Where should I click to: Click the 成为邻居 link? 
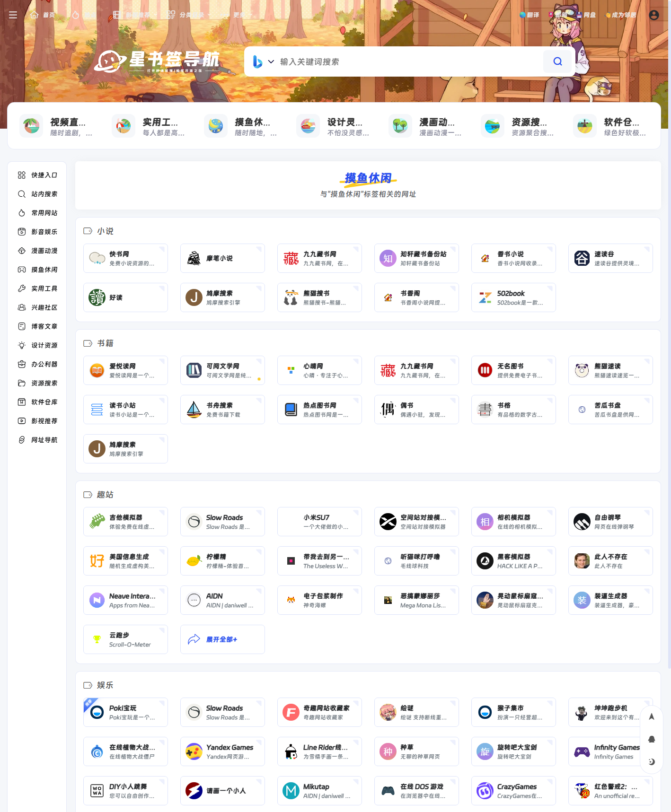coord(620,15)
